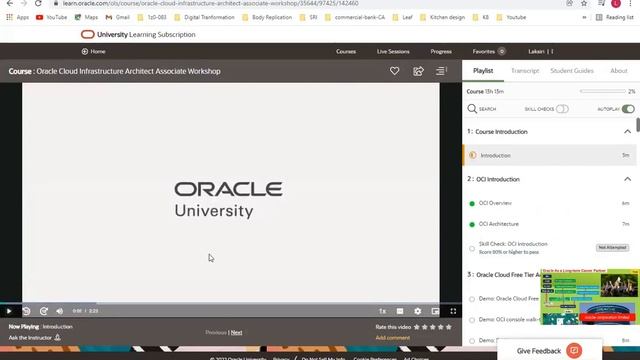Viewport: 640px width, 360px height.
Task: Open the Kitchen design bookmark folder
Action: click(442, 17)
